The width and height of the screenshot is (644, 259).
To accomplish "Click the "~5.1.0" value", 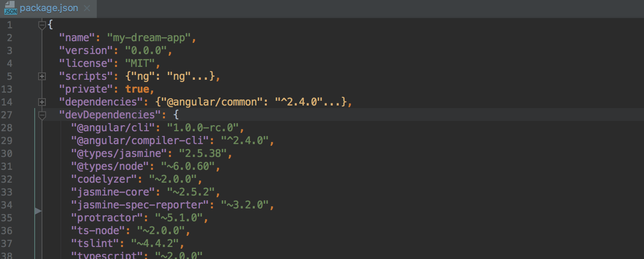I will tap(179, 218).
